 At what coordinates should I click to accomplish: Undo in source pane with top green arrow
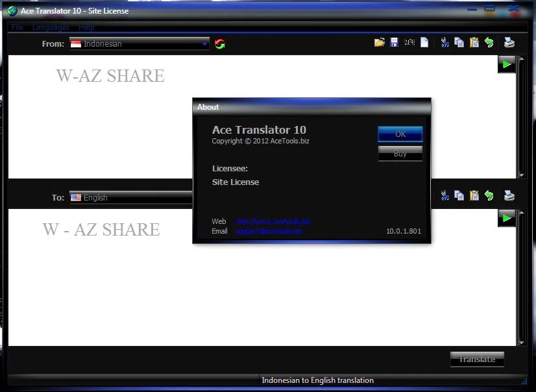[489, 43]
